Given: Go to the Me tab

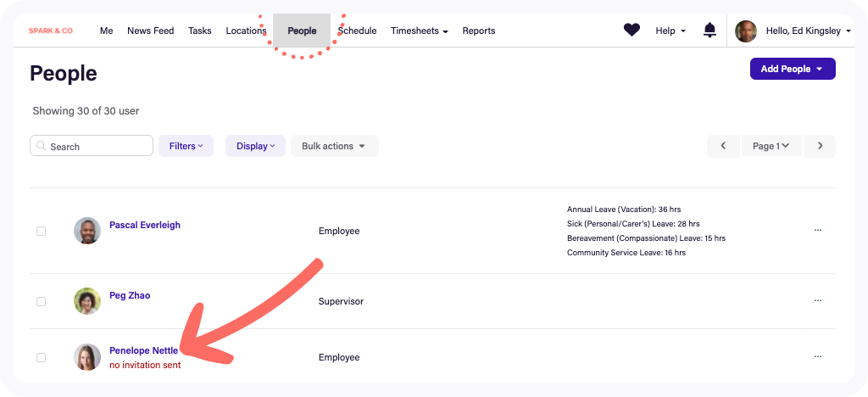Looking at the screenshot, I should pos(106,31).
